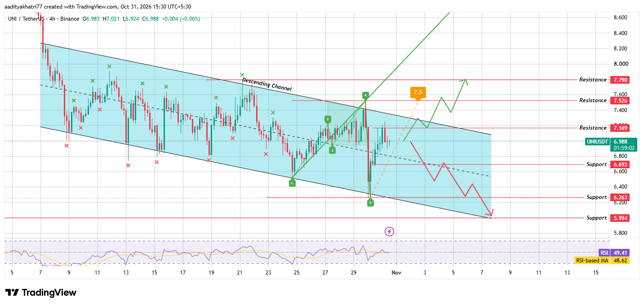The height and width of the screenshot is (306, 644).
Task: Click the 29 date axis label
Action: [x=354, y=273]
